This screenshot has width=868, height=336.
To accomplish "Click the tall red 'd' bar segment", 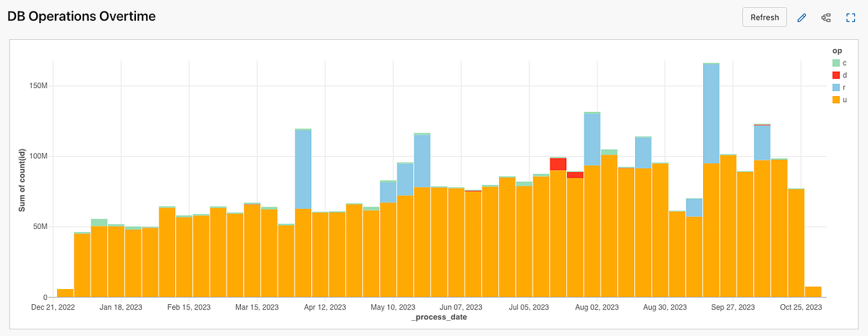I will pyautogui.click(x=558, y=164).
